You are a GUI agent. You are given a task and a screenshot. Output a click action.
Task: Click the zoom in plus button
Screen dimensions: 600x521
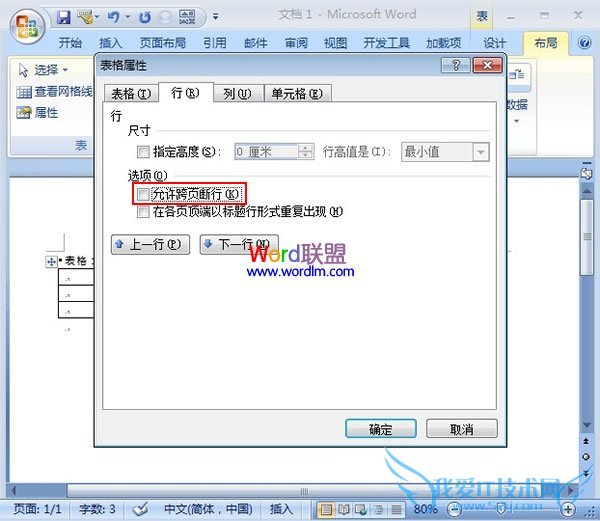pos(568,509)
